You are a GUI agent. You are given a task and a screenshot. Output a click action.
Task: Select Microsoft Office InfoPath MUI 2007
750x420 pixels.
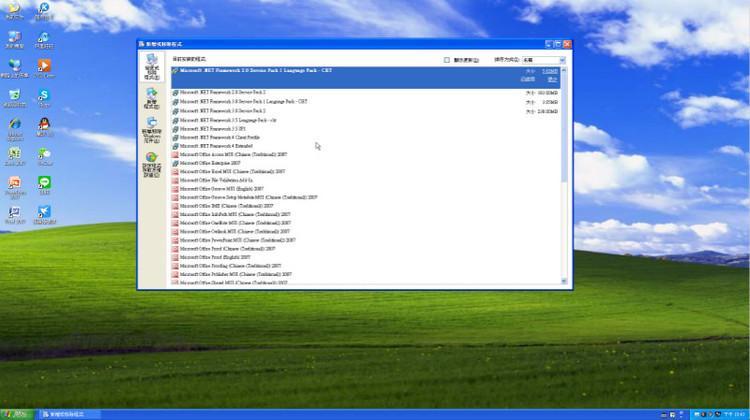coord(366,215)
